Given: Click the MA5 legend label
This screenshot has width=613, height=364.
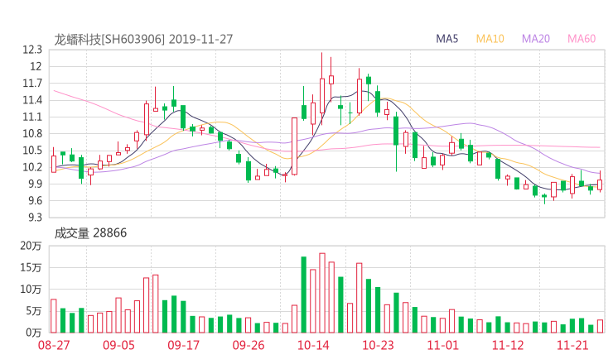Looking at the screenshot, I should [x=446, y=39].
